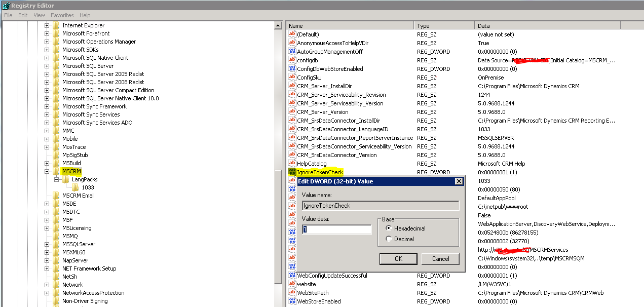The image size is (644, 307).
Task: Select the Hexadecimal base option
Action: click(x=389, y=228)
